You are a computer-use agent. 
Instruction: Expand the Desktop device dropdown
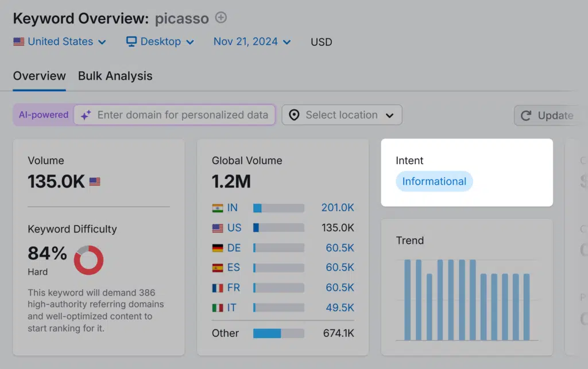(x=160, y=42)
